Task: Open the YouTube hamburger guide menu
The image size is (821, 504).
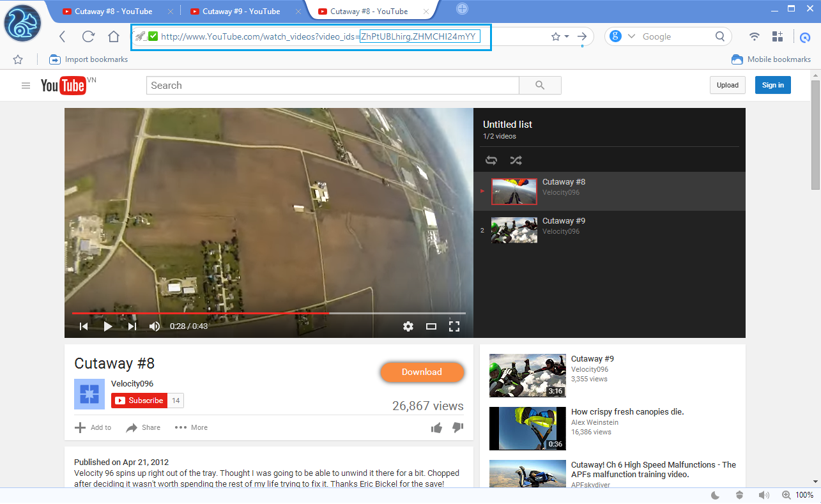Action: point(26,86)
